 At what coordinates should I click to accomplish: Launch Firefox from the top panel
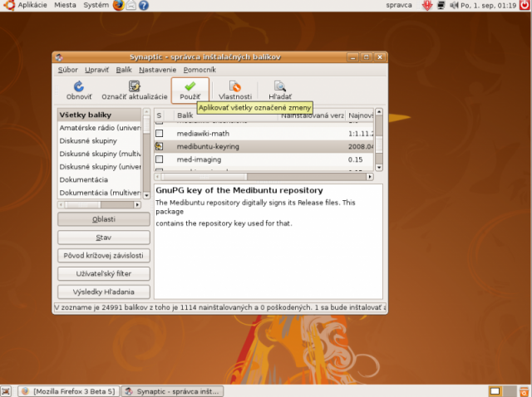click(x=118, y=5)
